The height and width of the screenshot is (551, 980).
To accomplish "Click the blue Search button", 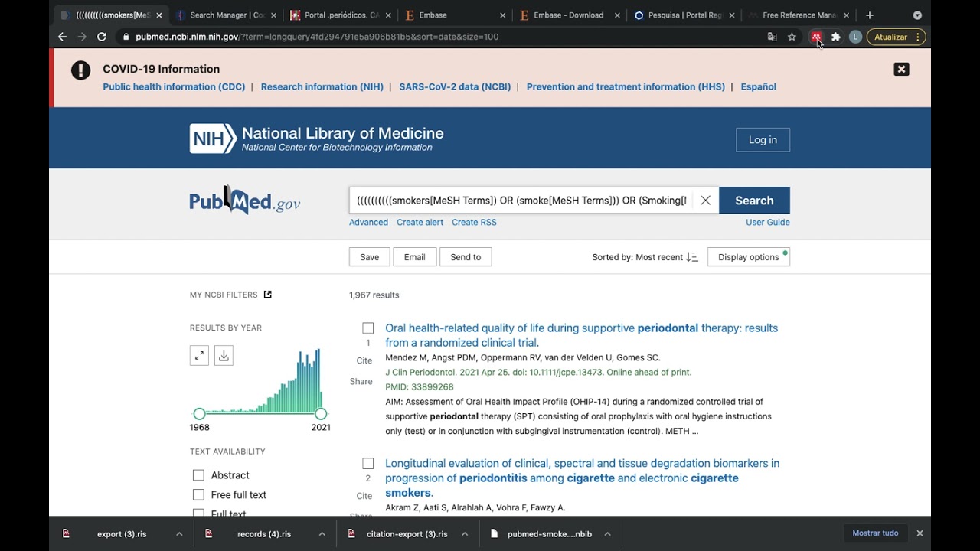I will coord(754,201).
